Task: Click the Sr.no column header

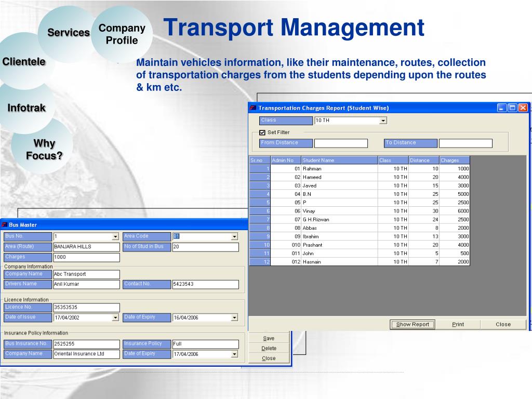Action: pos(260,160)
